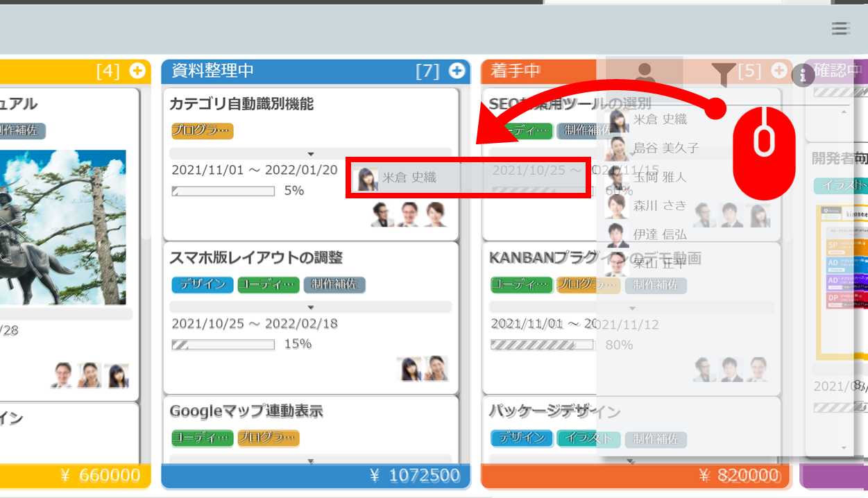Expand details of スマホ版レイアウトの調整 card
Image resolution: width=868 pixels, height=498 pixels.
(x=311, y=307)
